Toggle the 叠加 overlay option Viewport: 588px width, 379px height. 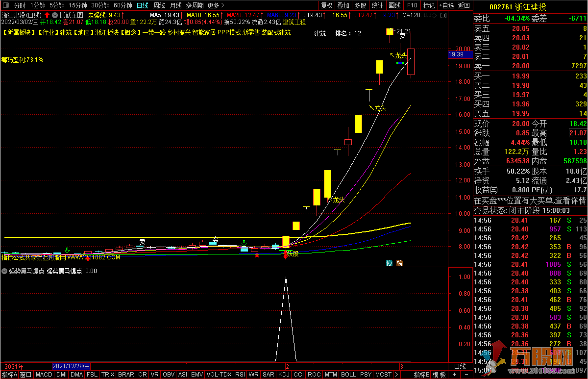pyautogui.click(x=343, y=5)
